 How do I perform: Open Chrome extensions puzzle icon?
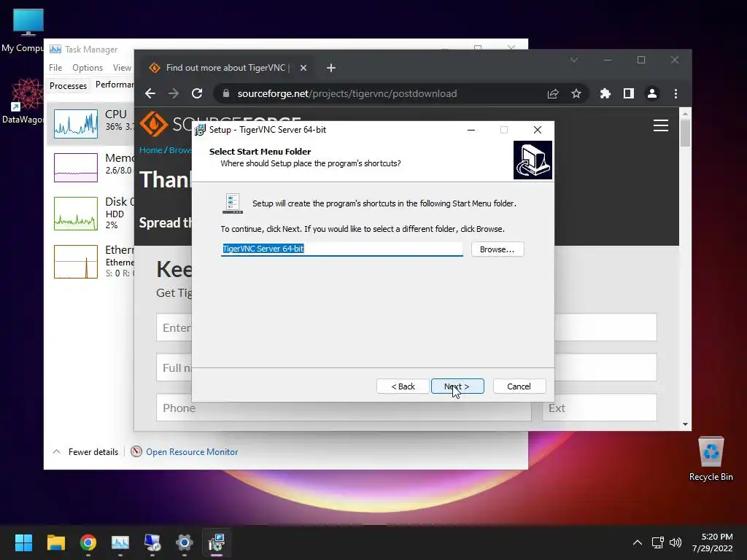(x=605, y=93)
